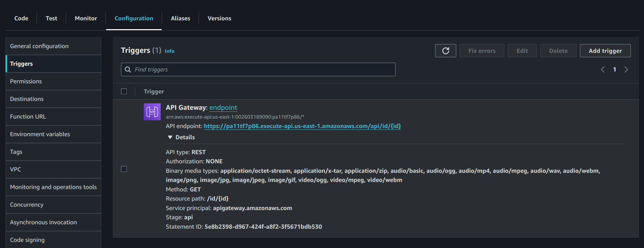Open the API Gateway endpoint link

tap(223, 107)
